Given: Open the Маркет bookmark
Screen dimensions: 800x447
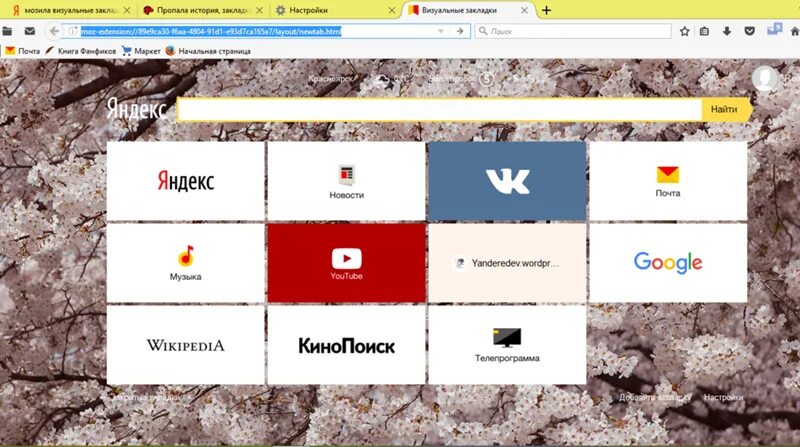Looking at the screenshot, I should point(141,51).
